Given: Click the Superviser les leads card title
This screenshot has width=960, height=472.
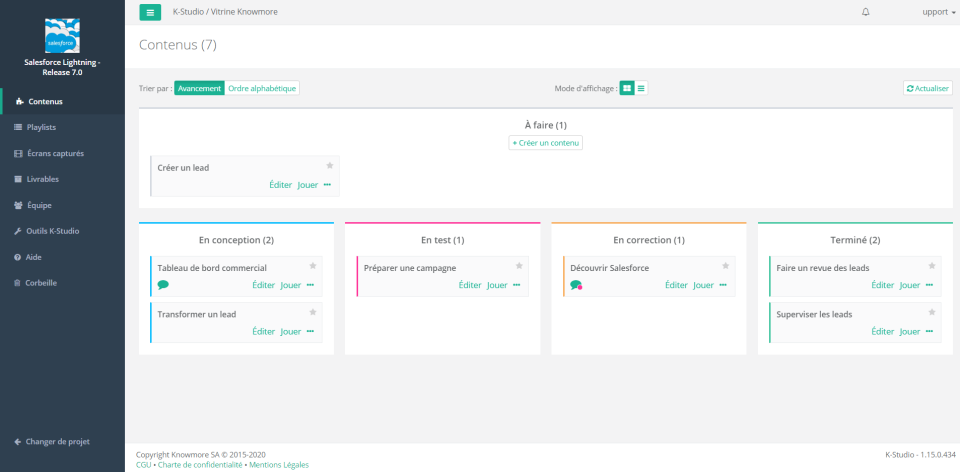Looking at the screenshot, I should 814,314.
